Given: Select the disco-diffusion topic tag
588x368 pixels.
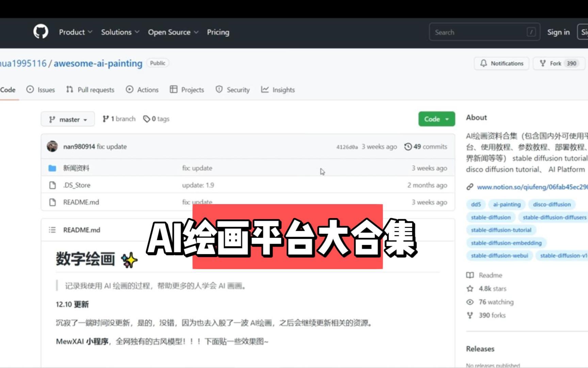Looking at the screenshot, I should coord(552,204).
